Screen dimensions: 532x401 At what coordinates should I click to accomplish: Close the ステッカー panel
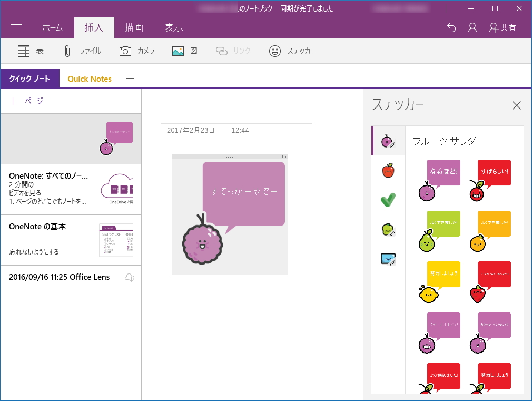click(516, 105)
